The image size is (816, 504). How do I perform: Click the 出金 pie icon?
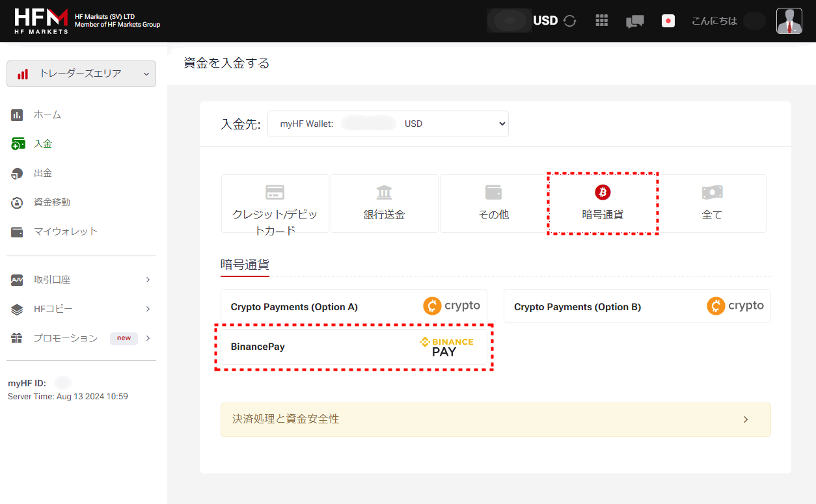(18, 174)
